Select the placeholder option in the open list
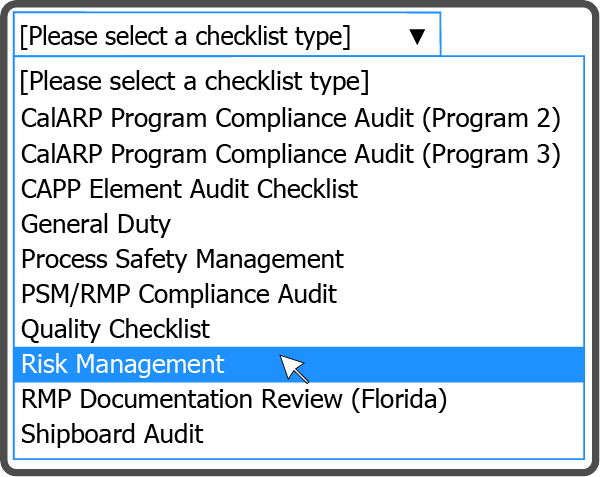The height and width of the screenshot is (477, 600). (195, 80)
